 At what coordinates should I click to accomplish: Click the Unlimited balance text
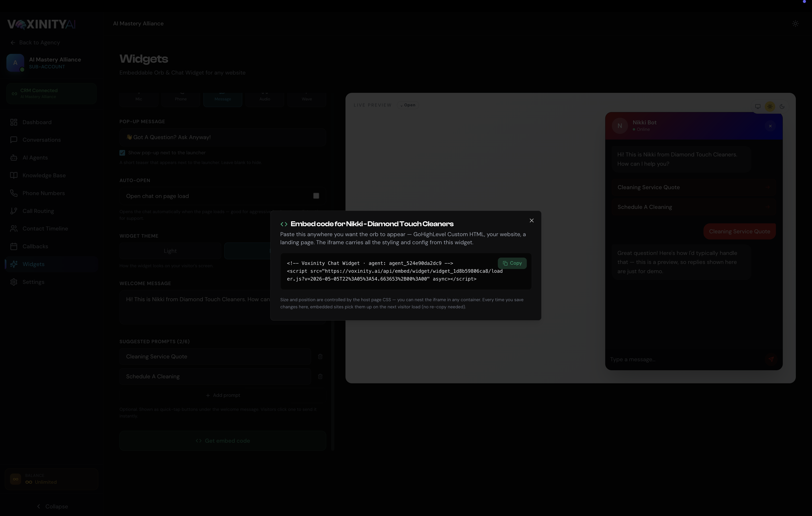[x=46, y=482]
